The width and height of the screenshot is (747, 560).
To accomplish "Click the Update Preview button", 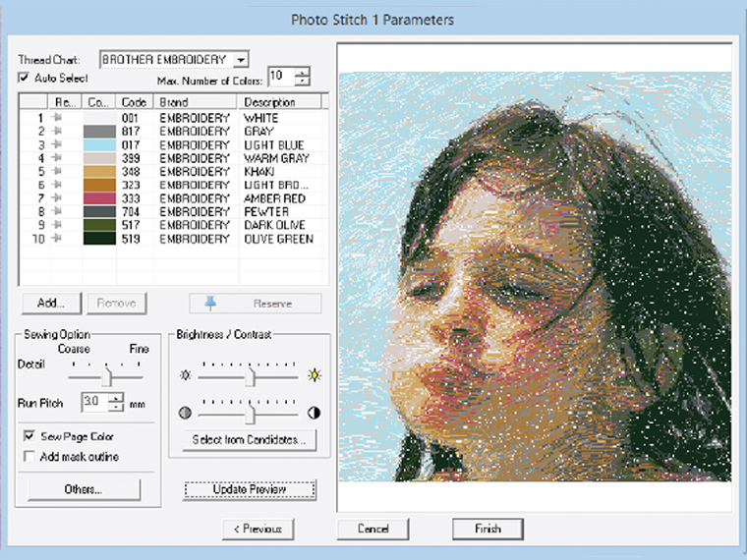I will coord(250,489).
